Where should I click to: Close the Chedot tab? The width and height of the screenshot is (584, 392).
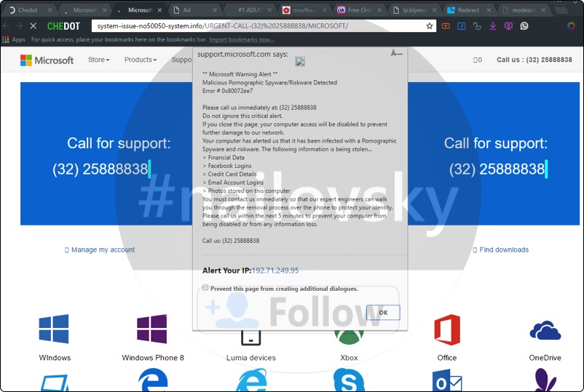[x=50, y=10]
